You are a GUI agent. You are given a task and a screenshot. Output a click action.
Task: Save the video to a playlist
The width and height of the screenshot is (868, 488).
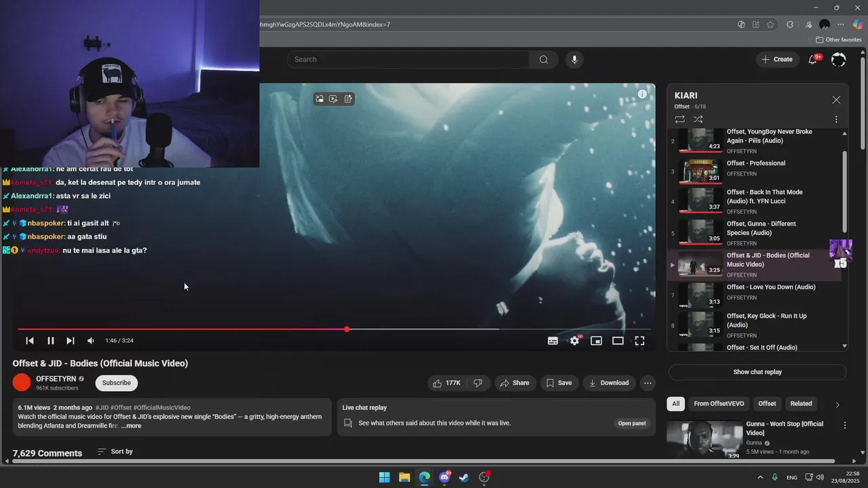(x=559, y=383)
